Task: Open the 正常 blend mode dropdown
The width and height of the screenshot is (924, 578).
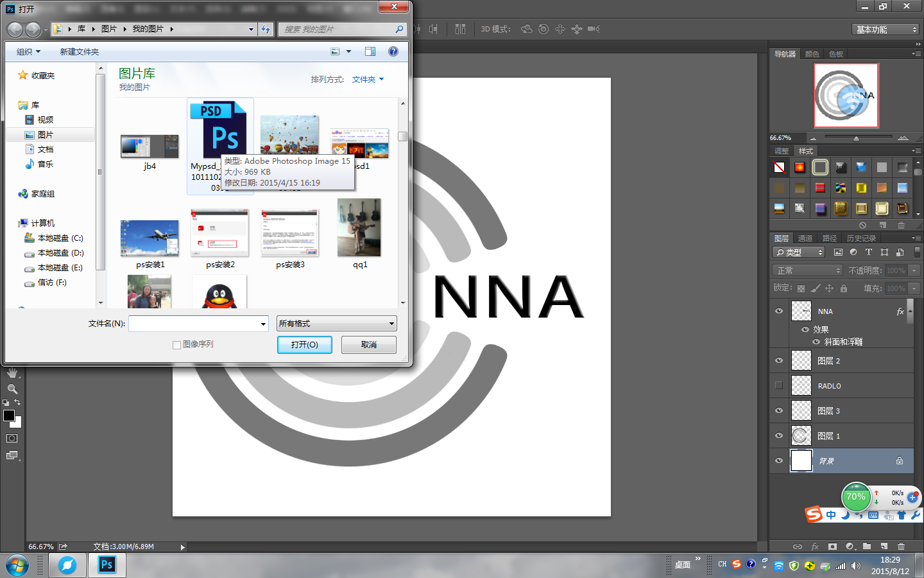Action: (807, 270)
